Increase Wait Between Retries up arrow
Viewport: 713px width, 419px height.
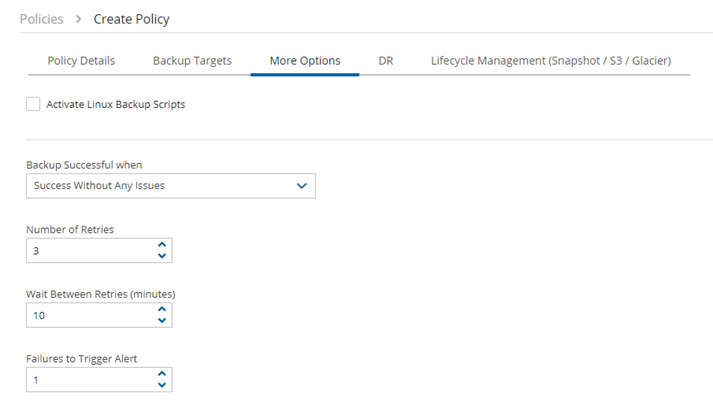(x=162, y=309)
